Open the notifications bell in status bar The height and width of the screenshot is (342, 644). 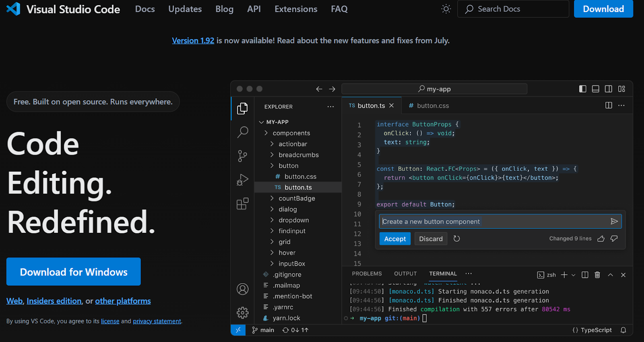(623, 330)
